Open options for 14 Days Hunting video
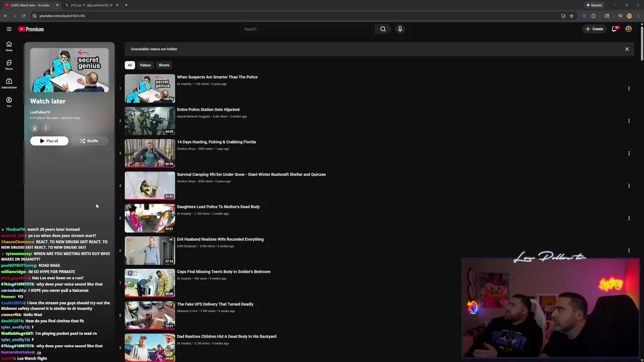 [x=629, y=153]
